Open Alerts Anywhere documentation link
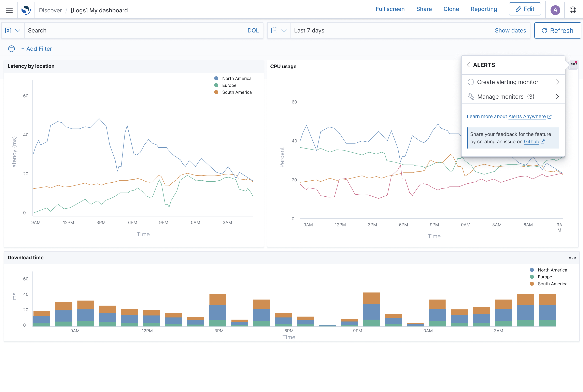The height and width of the screenshot is (392, 583). tap(527, 116)
